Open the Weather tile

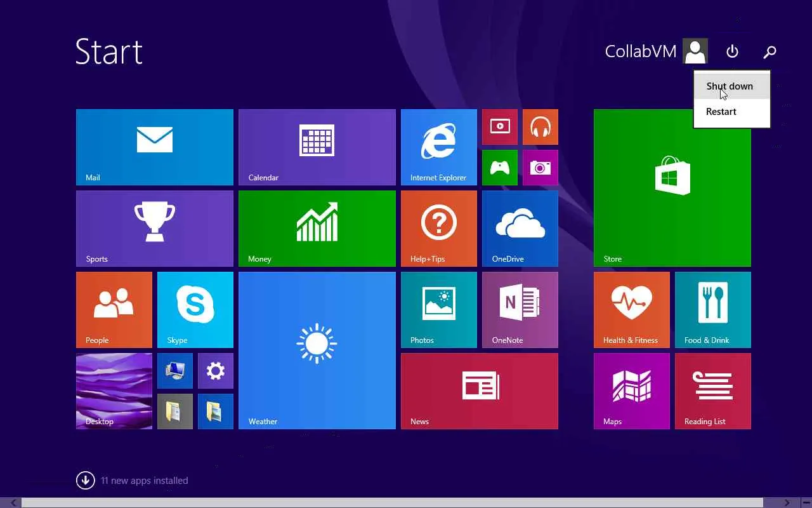(317, 351)
